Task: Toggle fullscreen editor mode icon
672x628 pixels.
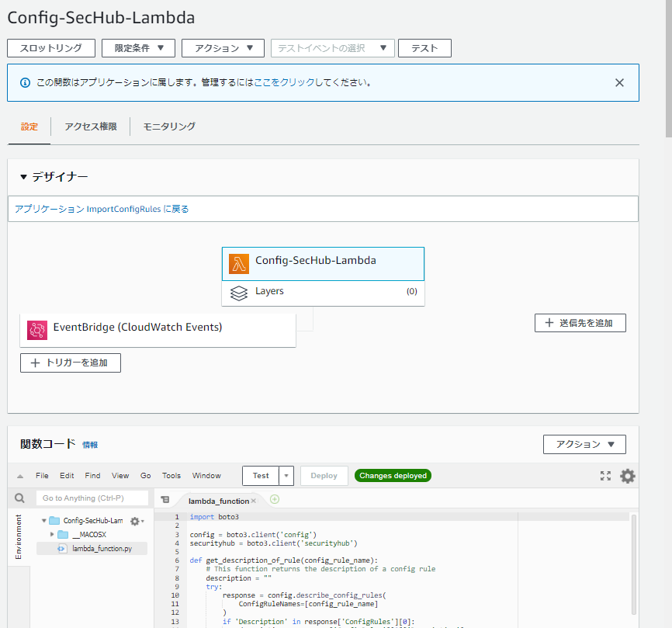Action: pyautogui.click(x=605, y=476)
